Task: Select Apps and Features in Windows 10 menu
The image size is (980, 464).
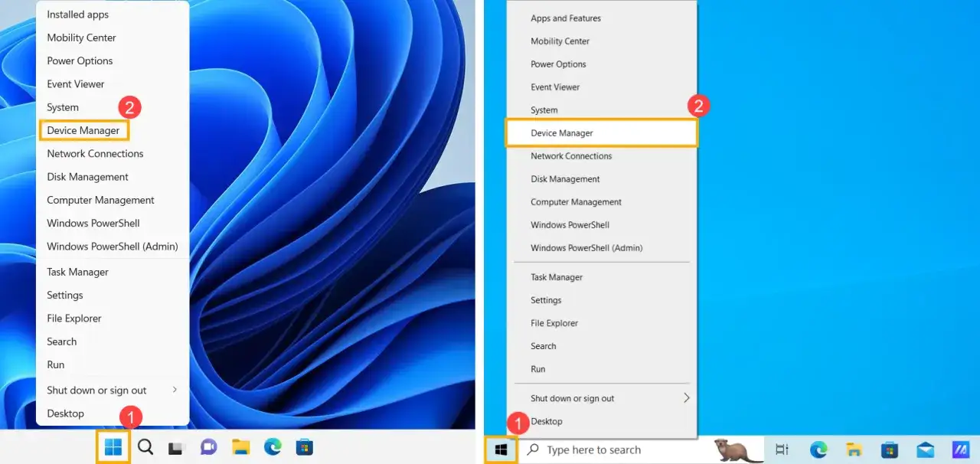Action: pyautogui.click(x=602, y=18)
